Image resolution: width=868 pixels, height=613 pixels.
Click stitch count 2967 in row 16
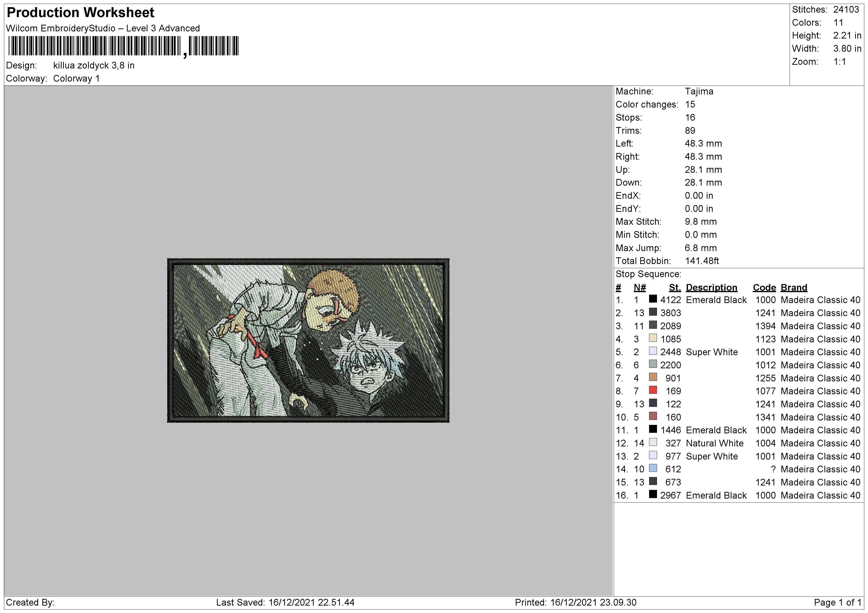(x=670, y=496)
